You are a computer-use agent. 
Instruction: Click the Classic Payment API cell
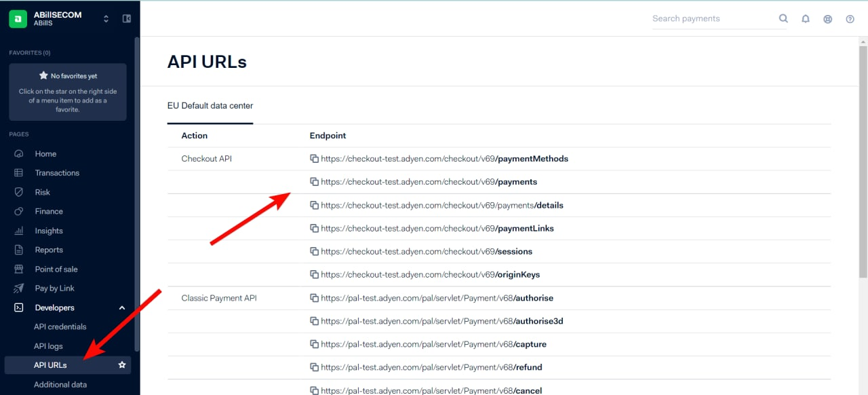coord(219,298)
